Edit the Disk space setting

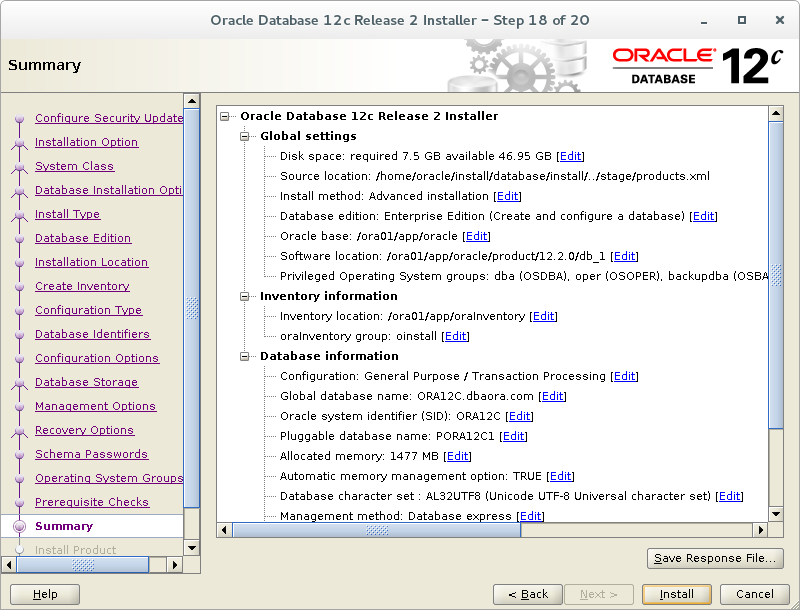point(570,156)
